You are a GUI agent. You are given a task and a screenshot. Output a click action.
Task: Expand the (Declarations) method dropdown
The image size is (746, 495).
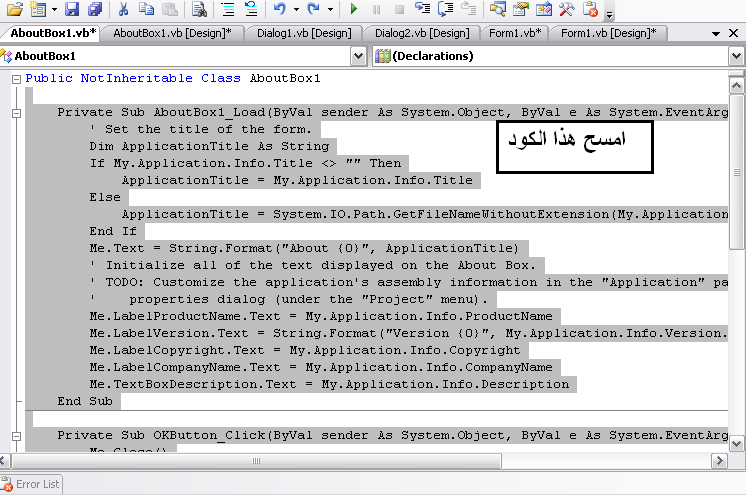coord(736,57)
